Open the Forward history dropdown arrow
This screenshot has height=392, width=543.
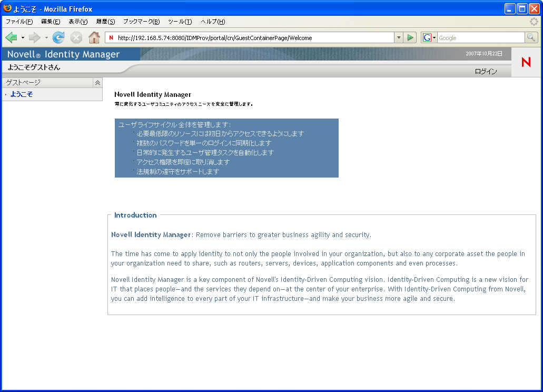[x=46, y=37]
